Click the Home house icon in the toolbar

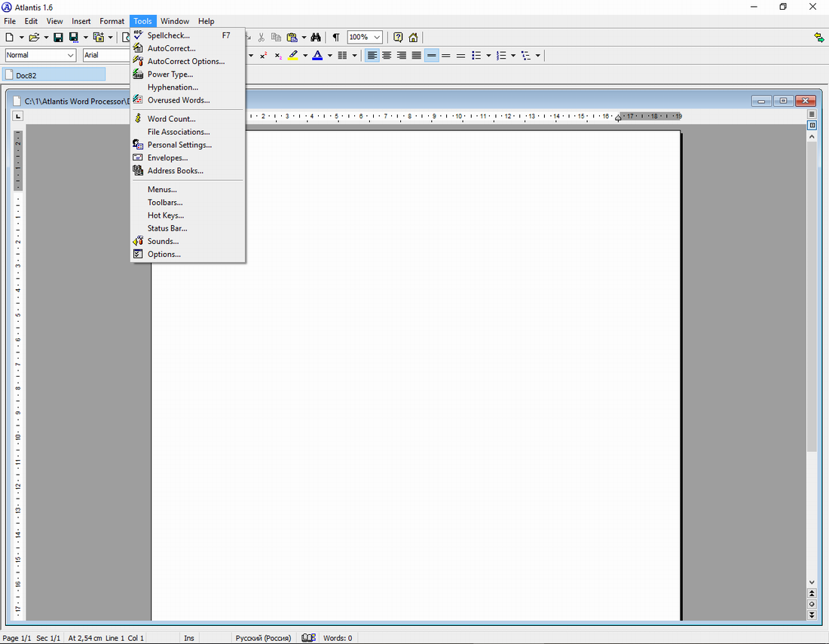(414, 38)
